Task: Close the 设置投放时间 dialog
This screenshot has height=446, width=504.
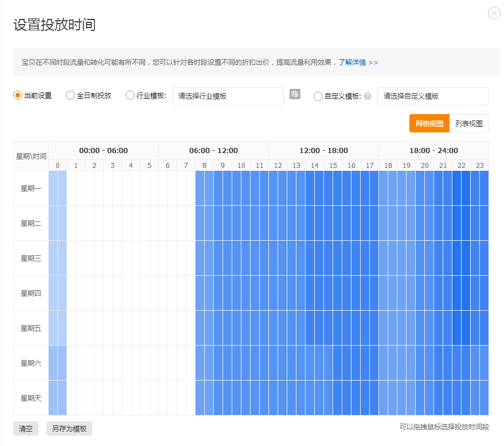Action: pos(494,13)
